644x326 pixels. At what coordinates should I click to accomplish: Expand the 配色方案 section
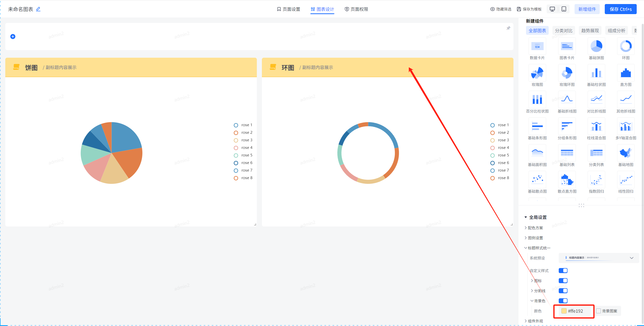(x=535, y=228)
